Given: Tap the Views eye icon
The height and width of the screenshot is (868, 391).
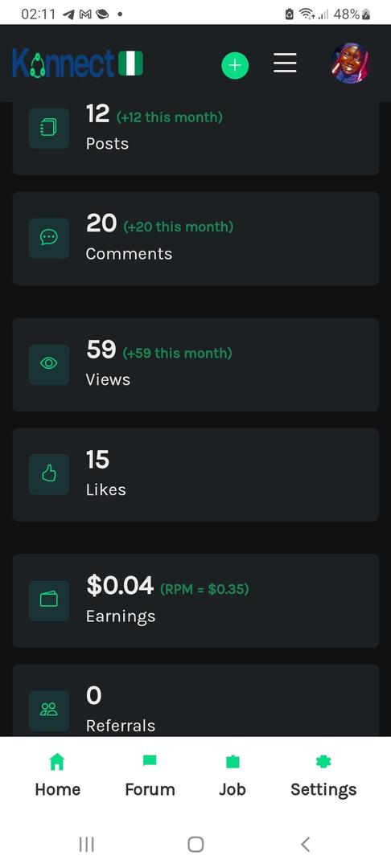Looking at the screenshot, I should pyautogui.click(x=49, y=364).
